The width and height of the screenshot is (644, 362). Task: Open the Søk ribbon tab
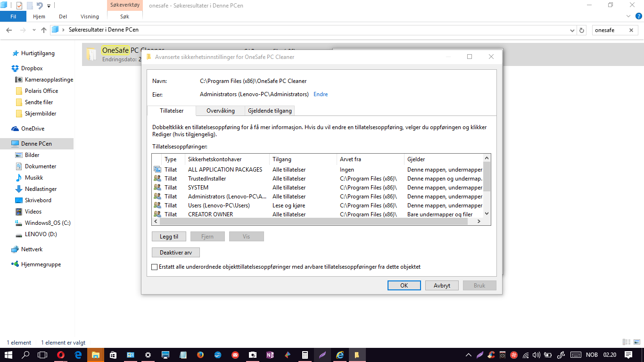125,16
